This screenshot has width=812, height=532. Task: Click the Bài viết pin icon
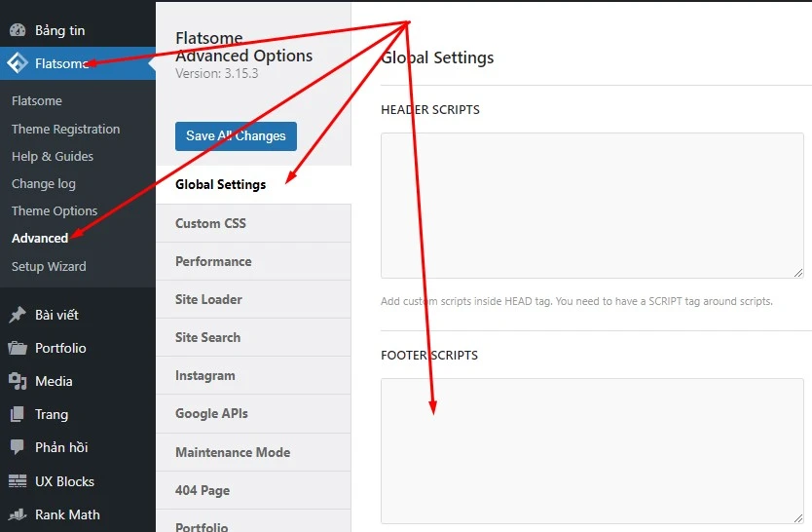(x=18, y=315)
